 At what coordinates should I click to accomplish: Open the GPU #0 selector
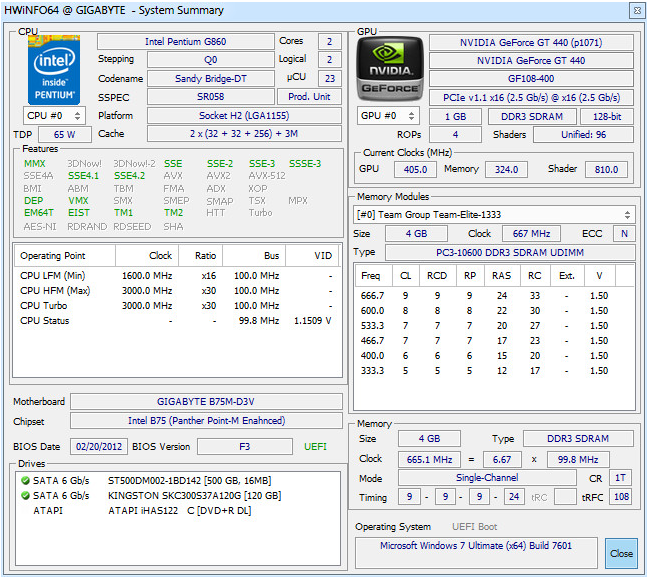pos(388,116)
